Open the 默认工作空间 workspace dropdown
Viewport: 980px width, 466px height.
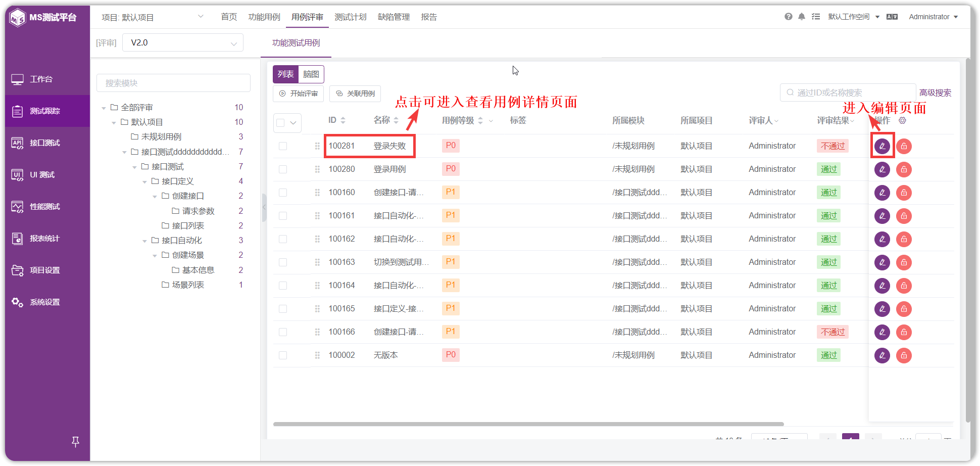854,17
